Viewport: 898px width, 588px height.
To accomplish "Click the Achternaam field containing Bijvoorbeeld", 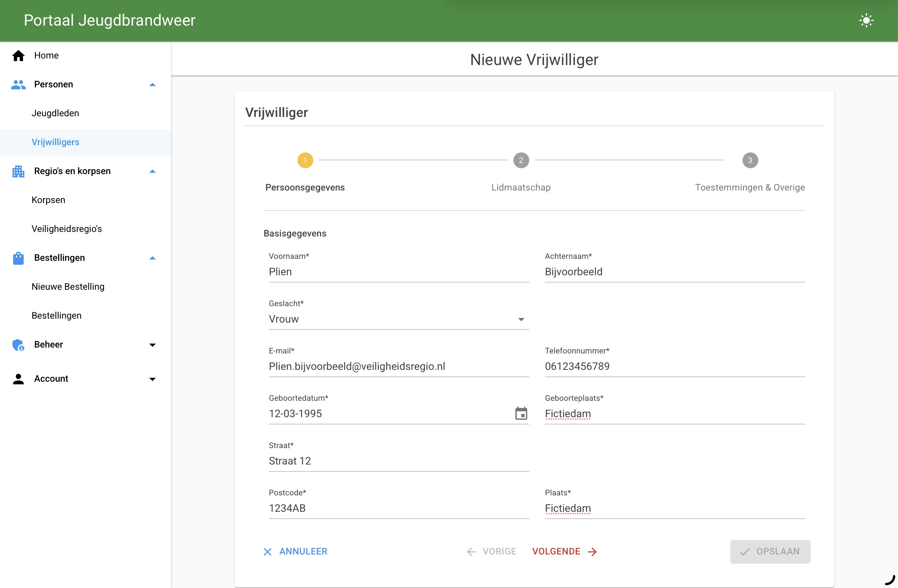I will tap(674, 272).
